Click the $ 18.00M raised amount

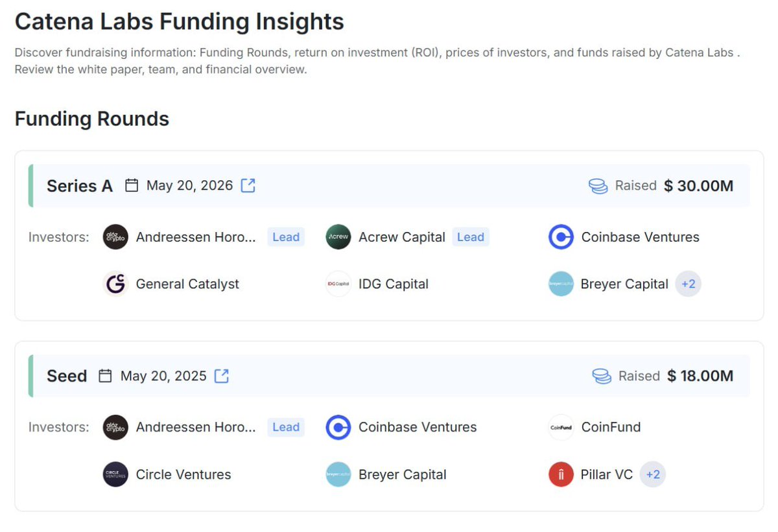[700, 376]
